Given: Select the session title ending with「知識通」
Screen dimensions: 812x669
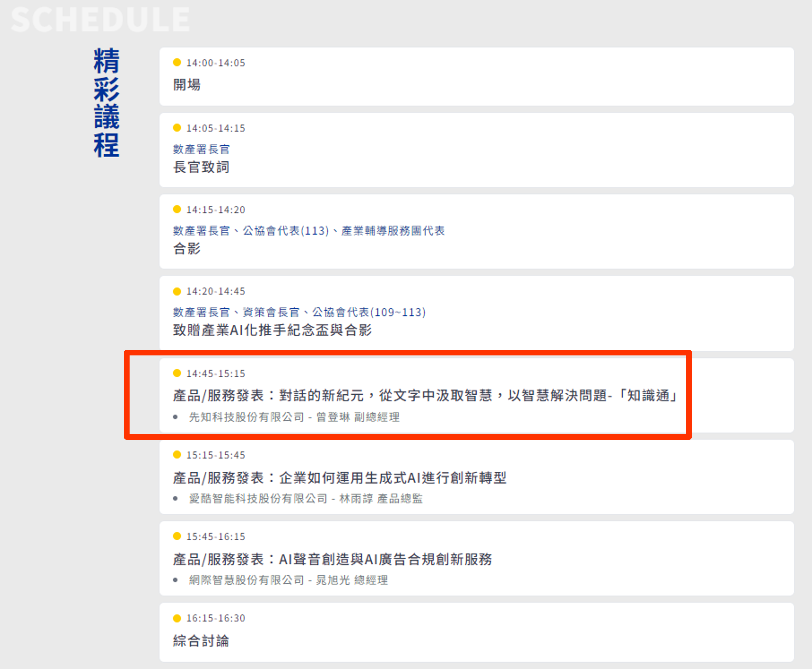Looking at the screenshot, I should coord(425,396).
